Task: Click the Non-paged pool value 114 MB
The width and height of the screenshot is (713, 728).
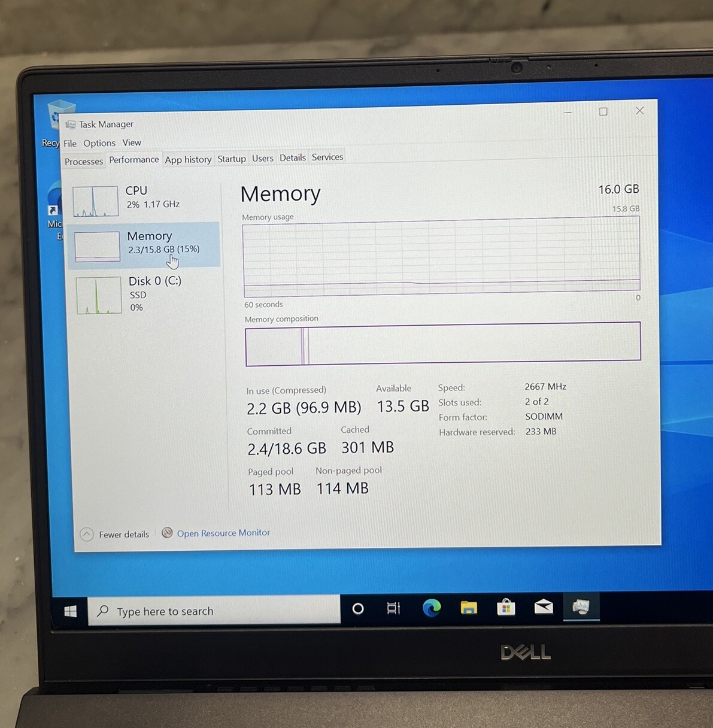Action: 342,489
